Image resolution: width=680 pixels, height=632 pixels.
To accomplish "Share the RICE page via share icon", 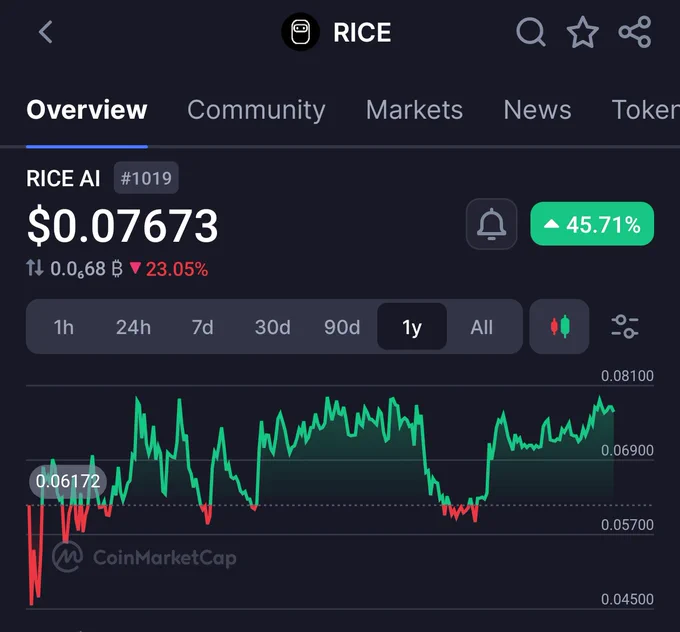I will click(634, 32).
